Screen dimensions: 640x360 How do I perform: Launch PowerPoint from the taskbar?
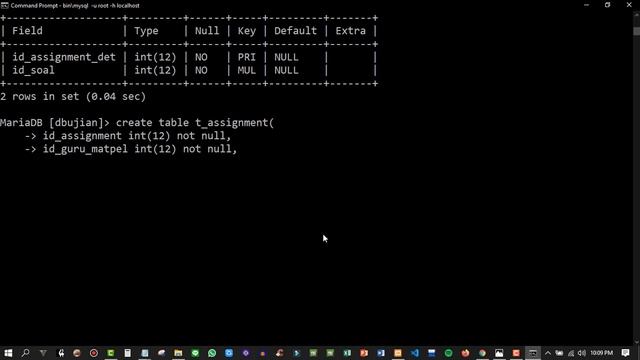click(x=364, y=353)
